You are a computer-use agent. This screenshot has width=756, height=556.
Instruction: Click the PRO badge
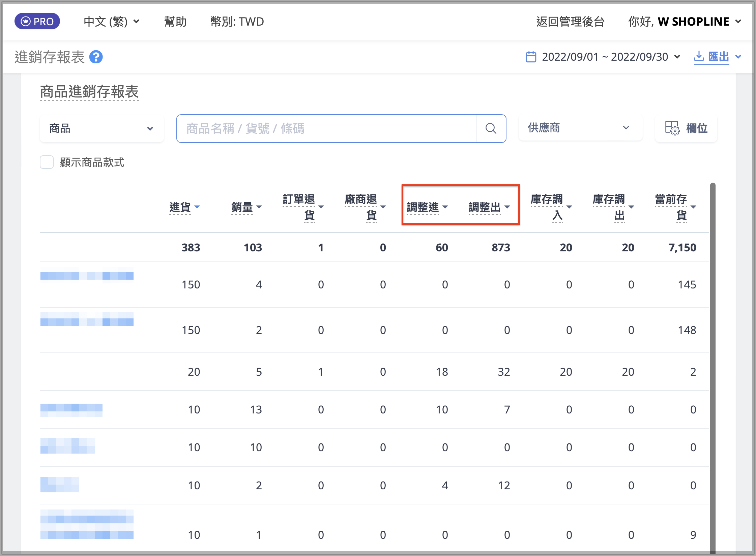(37, 22)
